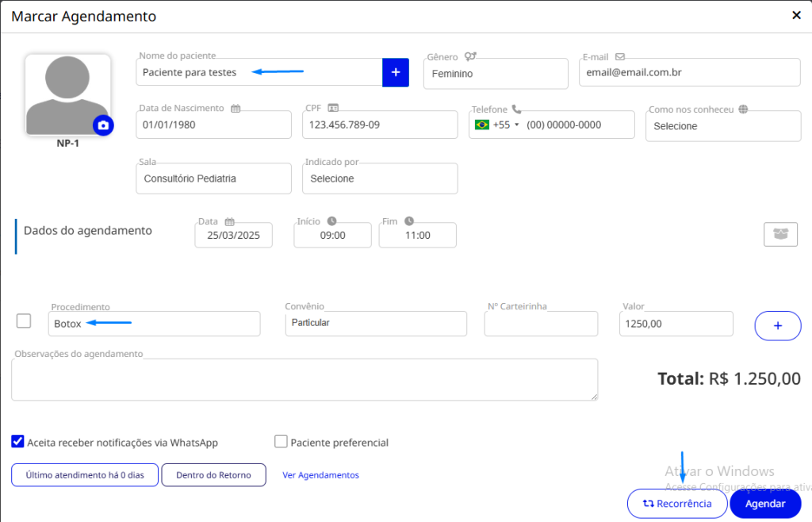This screenshot has height=522, width=812.
Task: Click the clock icon next to Início
Action: click(332, 221)
